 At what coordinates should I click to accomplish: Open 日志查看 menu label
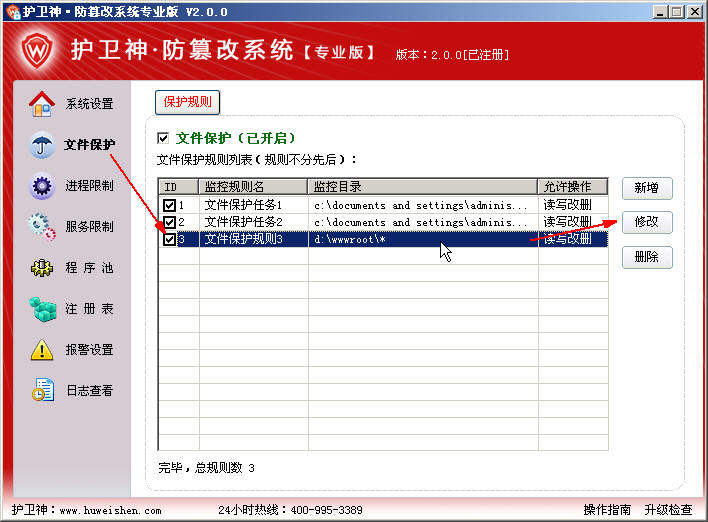pos(89,391)
